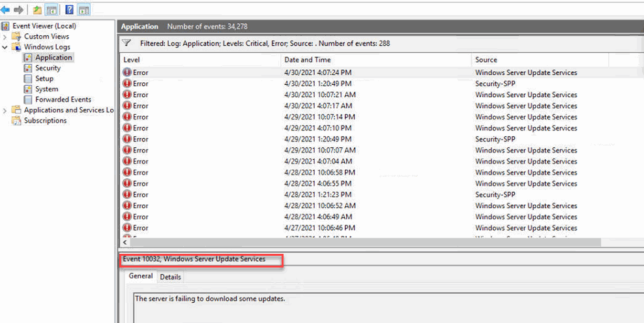This screenshot has width=644, height=323.
Task: Select the error at 4/30/2021 1:20:49 PM
Action: 381,84
